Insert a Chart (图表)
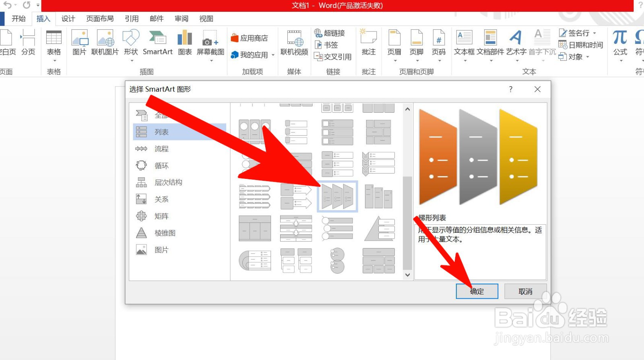644x360 pixels. pyautogui.click(x=185, y=43)
